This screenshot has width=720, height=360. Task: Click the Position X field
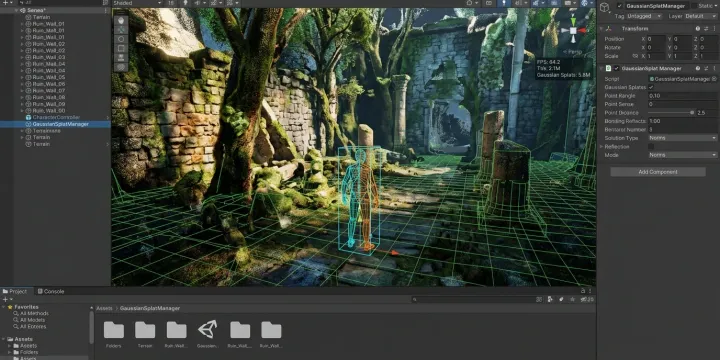coord(656,39)
